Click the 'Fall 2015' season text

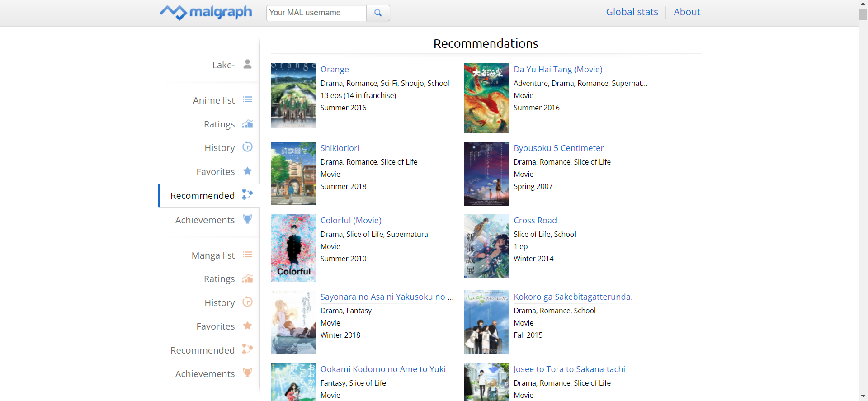point(528,335)
